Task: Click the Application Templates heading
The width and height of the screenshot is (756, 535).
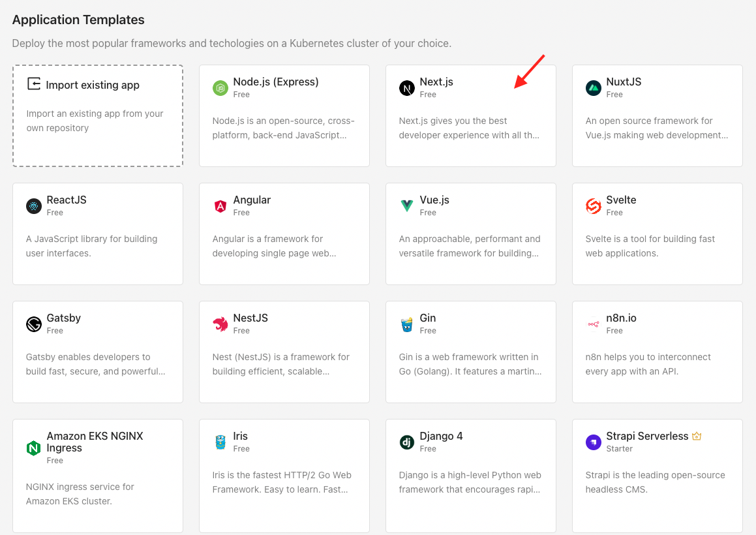Action: (x=78, y=20)
